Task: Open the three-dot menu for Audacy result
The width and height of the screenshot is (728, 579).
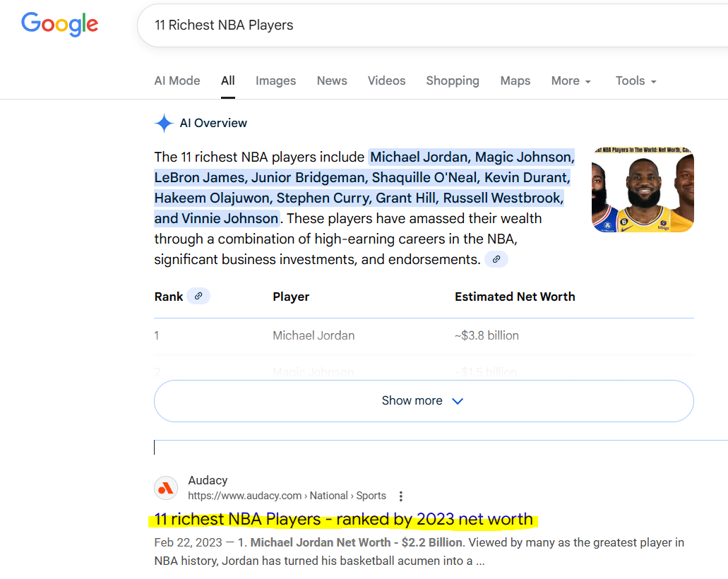Action: pyautogui.click(x=401, y=496)
